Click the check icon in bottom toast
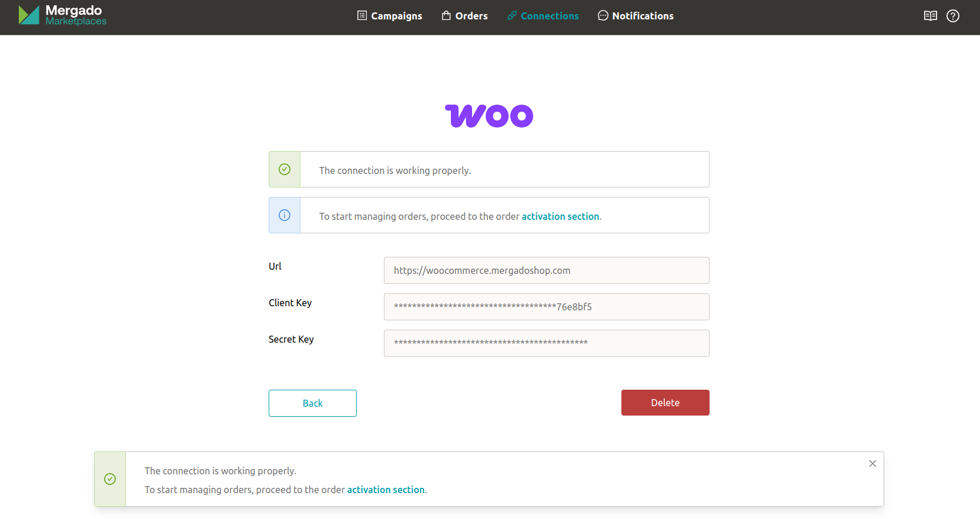 click(x=110, y=479)
